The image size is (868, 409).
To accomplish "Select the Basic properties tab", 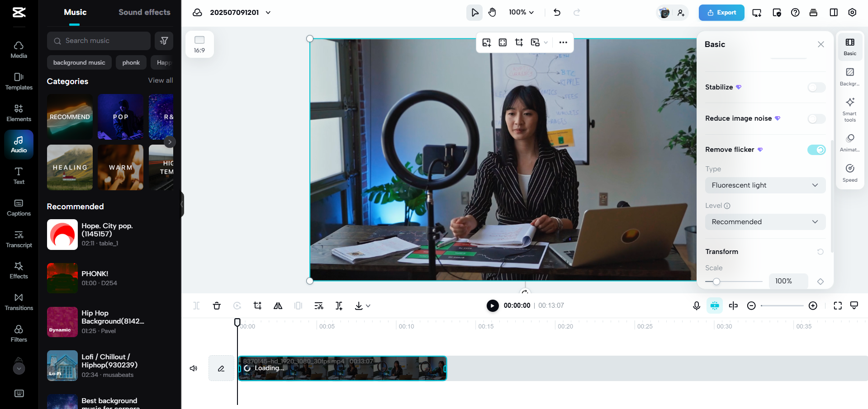I will pyautogui.click(x=850, y=47).
